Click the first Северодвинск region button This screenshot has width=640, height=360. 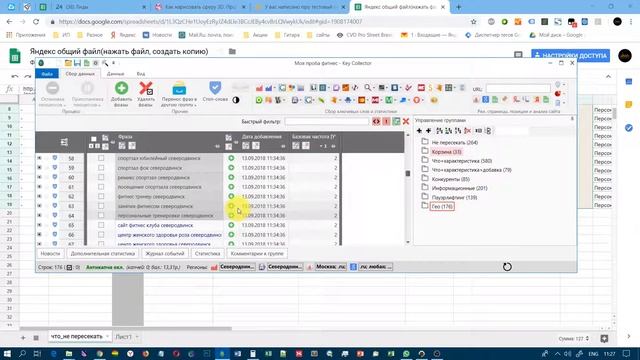coord(237,267)
